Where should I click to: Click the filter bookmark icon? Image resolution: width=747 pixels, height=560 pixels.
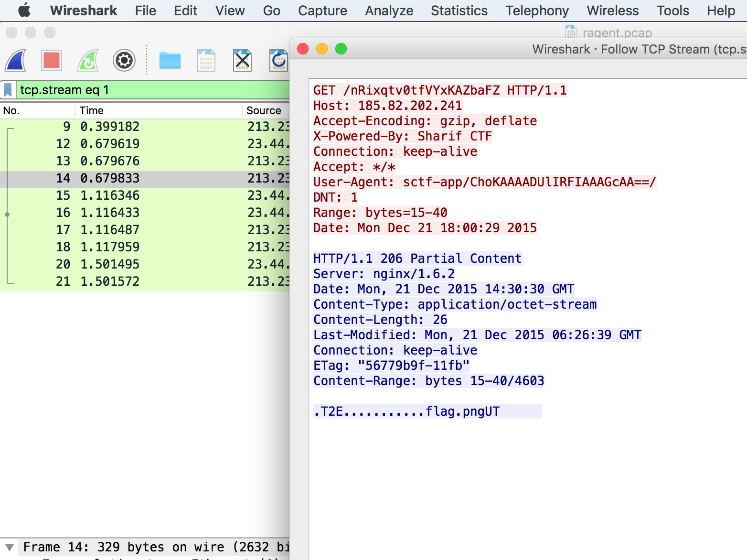8,90
